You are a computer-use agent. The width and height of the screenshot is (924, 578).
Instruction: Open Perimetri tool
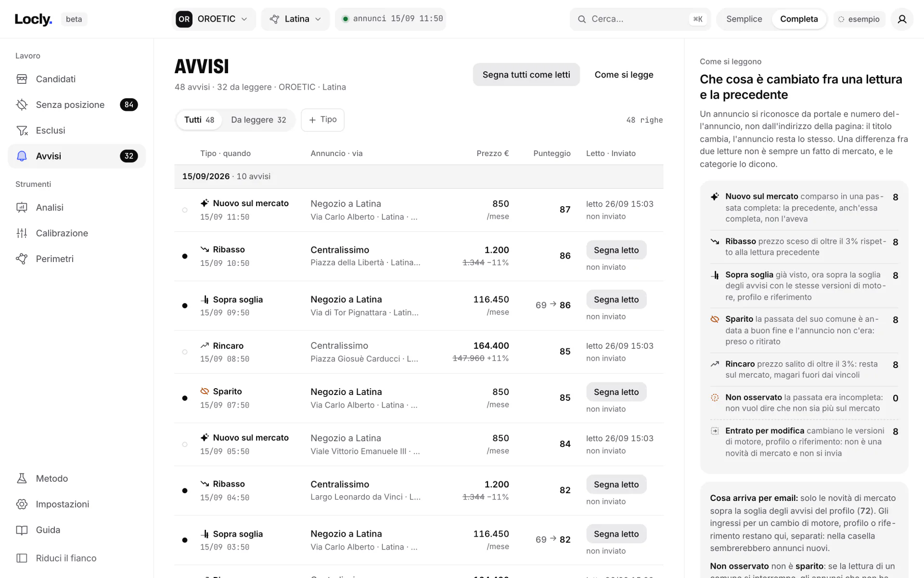tap(77, 259)
